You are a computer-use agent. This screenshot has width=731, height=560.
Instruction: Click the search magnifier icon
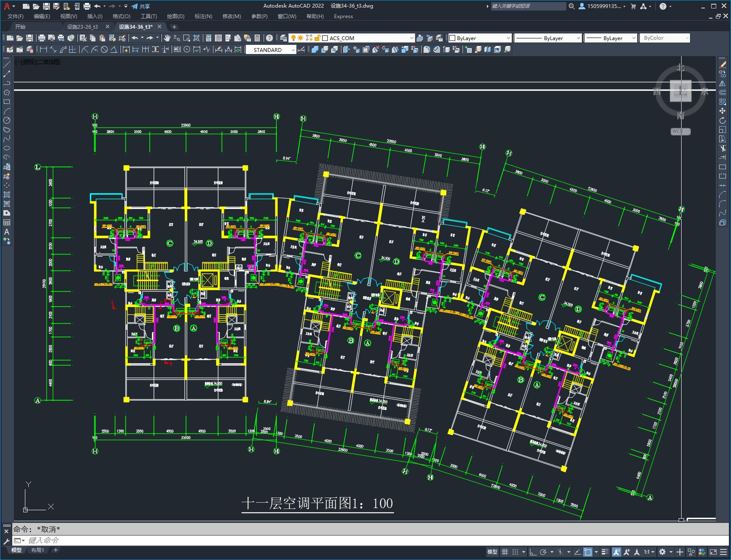point(571,6)
